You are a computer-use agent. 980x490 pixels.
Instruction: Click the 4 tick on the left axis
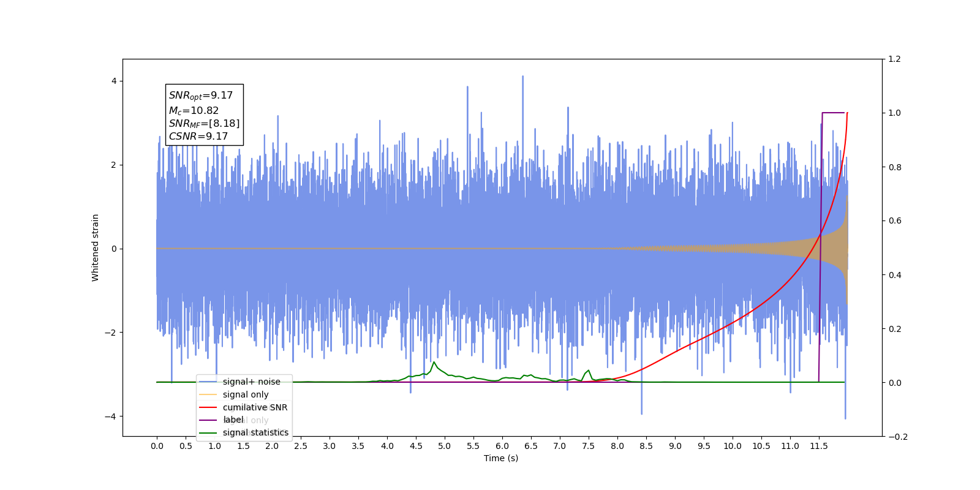(114, 81)
